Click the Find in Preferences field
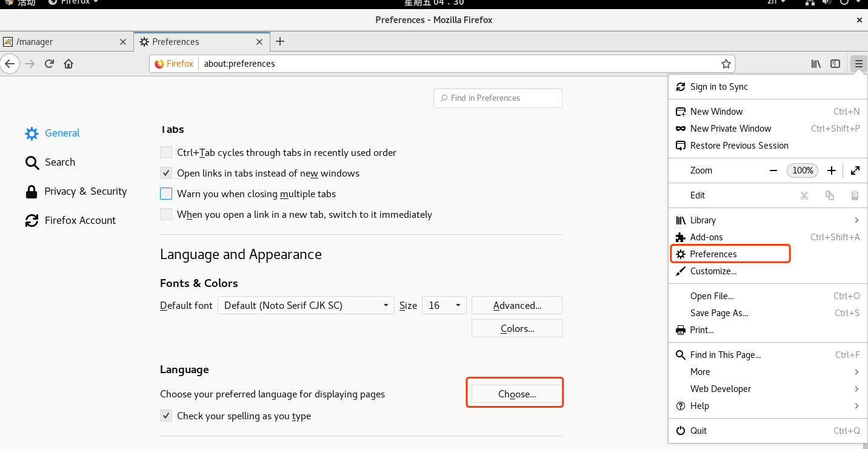Screen dimensions: 868x449 point(498,98)
